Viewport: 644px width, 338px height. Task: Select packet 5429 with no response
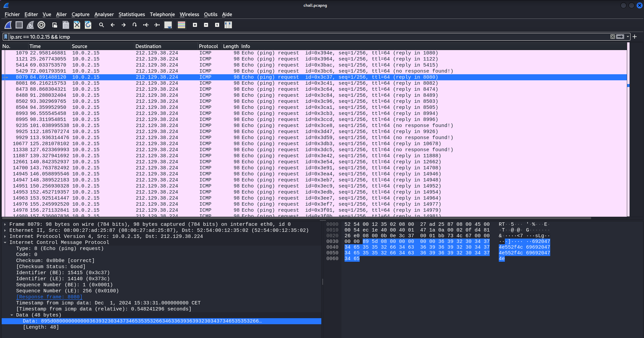[x=314, y=71]
